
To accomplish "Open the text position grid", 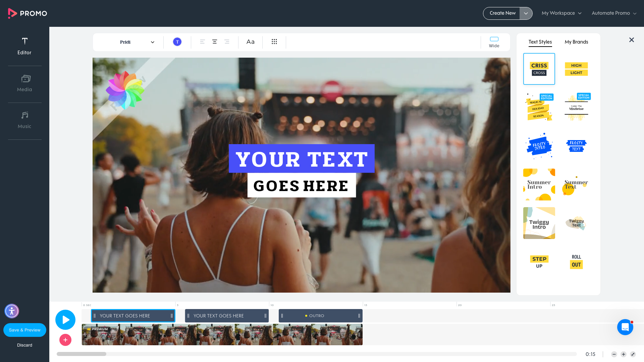I will (274, 42).
